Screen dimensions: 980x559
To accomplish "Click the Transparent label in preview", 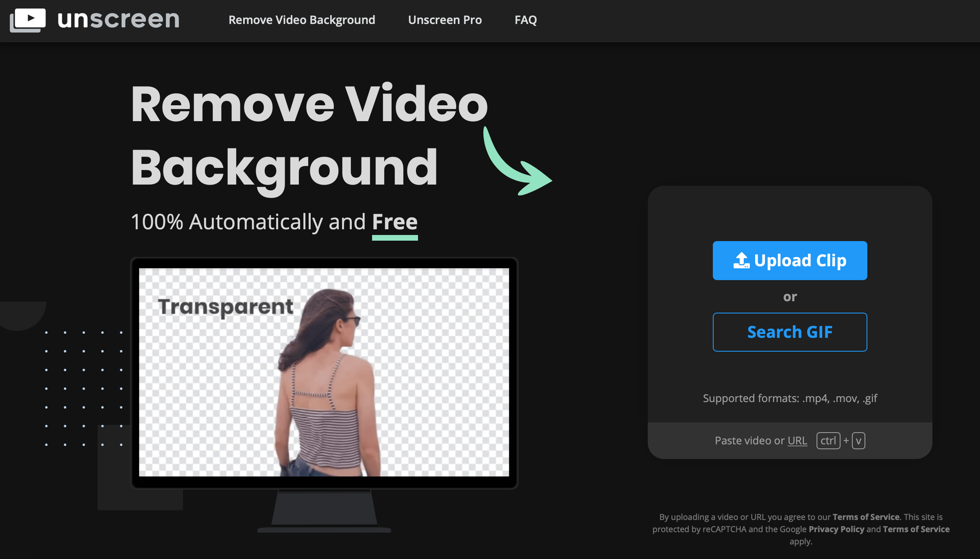I will pyautogui.click(x=225, y=307).
